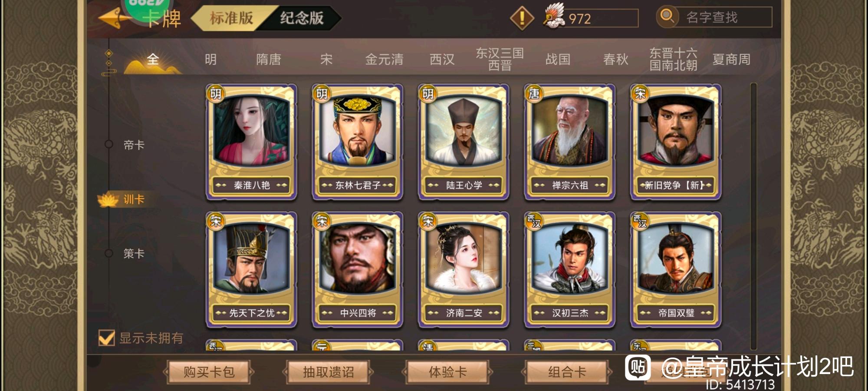This screenshot has height=391, width=868.
Task: Open the 东汉三国西晋 dynasty tab
Action: click(500, 60)
